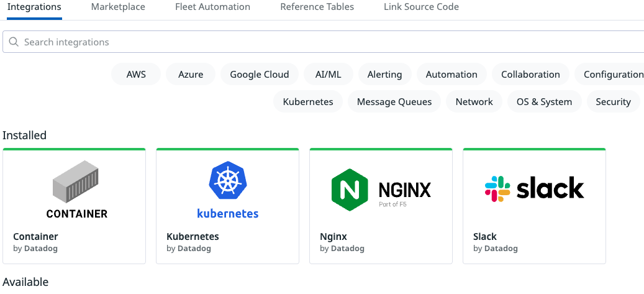This screenshot has width=644, height=294.
Task: Apply the Google Cloud filter
Action: pyautogui.click(x=259, y=75)
